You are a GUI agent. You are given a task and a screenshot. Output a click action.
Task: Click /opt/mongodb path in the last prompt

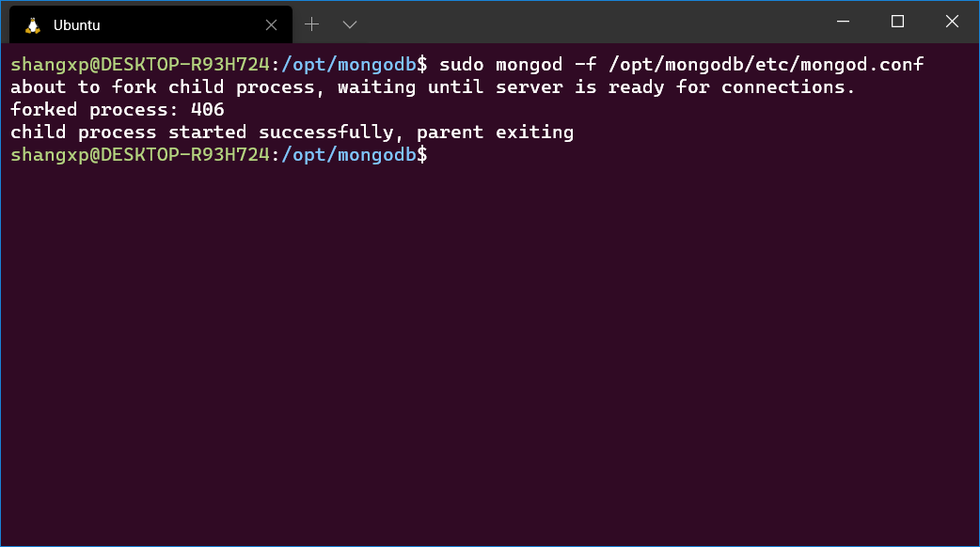349,155
